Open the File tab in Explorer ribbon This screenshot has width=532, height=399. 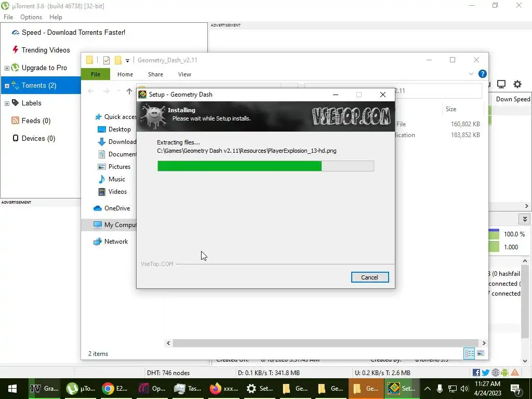(x=96, y=74)
